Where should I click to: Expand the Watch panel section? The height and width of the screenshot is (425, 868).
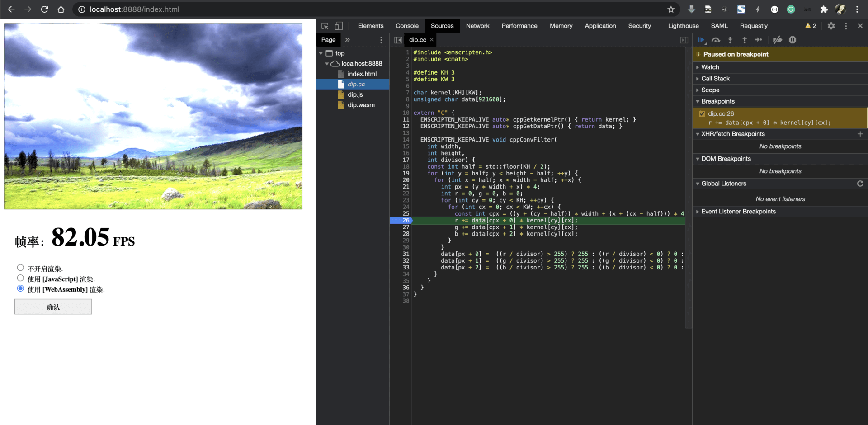[x=710, y=67]
